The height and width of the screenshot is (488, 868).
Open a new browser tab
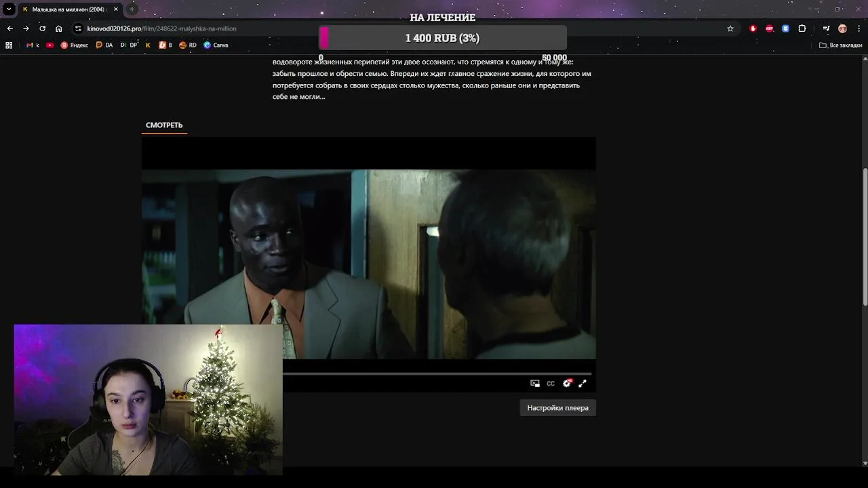pos(132,9)
